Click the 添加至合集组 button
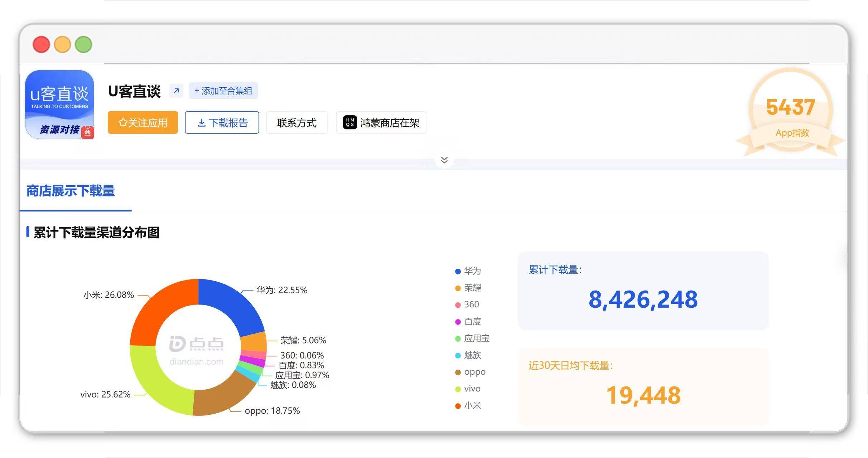 click(223, 91)
